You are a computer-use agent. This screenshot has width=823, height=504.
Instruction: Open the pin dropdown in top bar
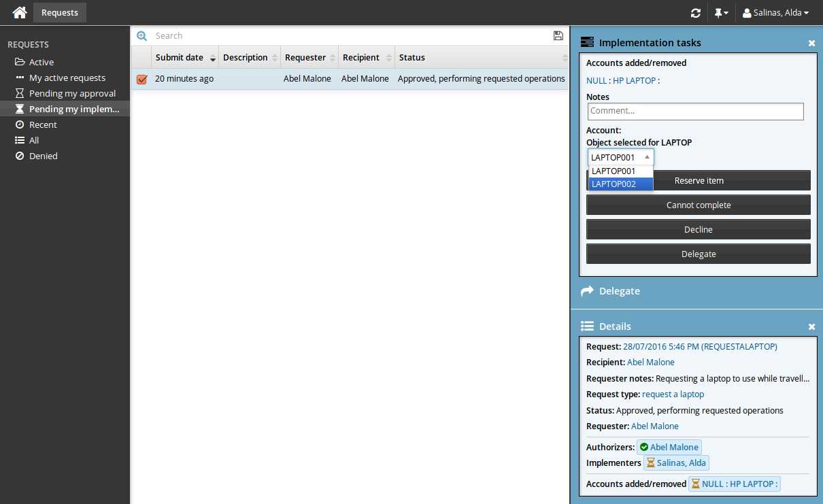721,13
